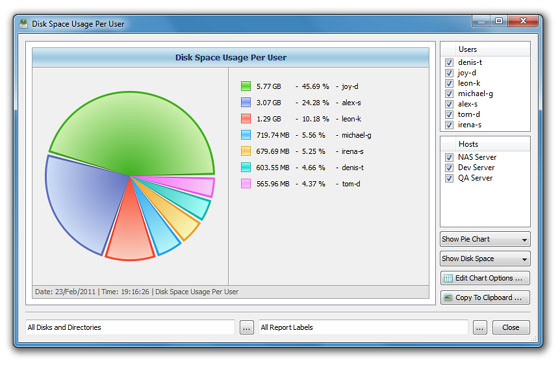Click the Close button
560x365 pixels.
click(x=511, y=328)
